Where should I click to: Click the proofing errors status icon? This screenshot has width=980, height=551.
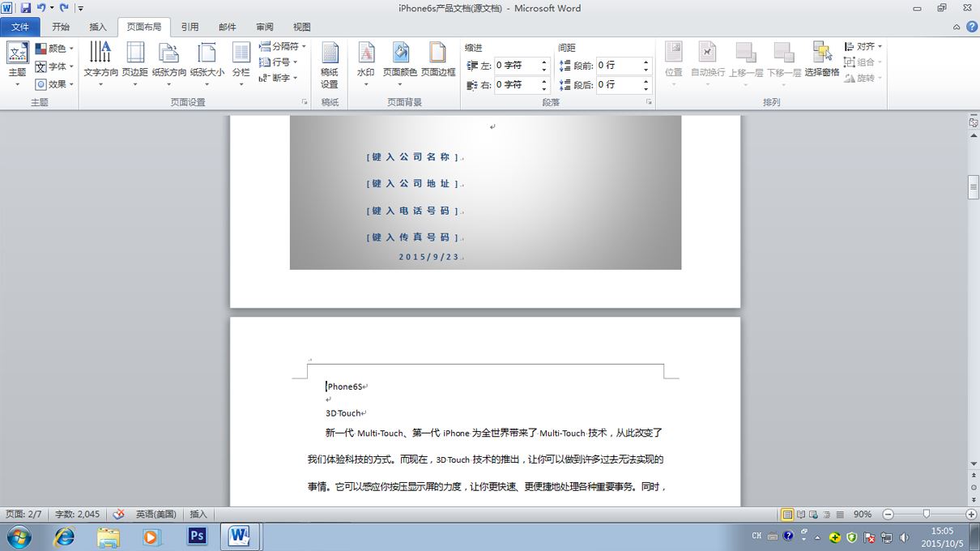[119, 515]
